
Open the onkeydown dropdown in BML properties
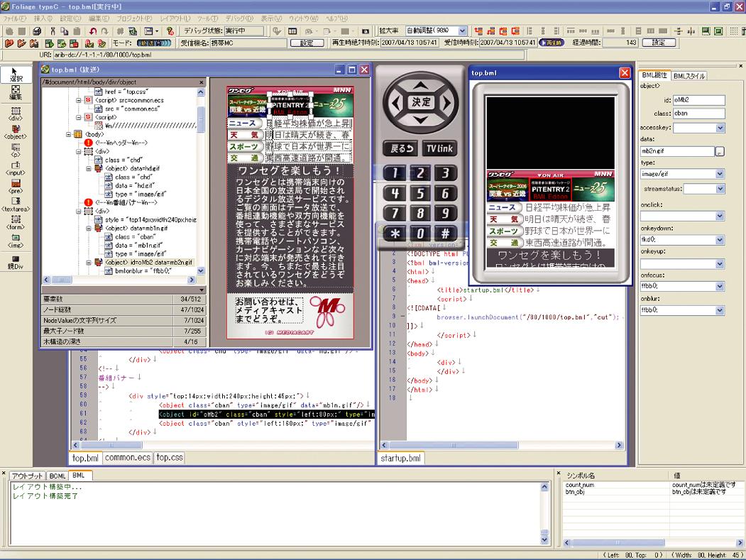[x=720, y=240]
